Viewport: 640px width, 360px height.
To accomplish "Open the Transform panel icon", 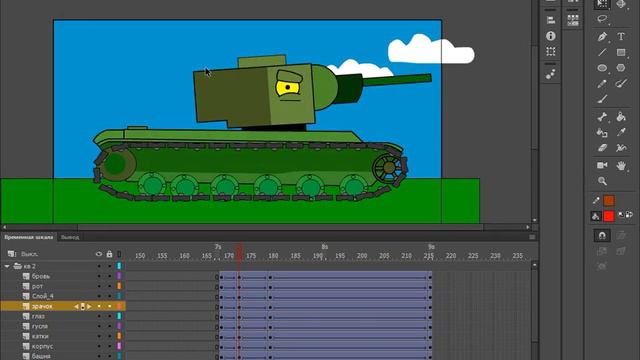I will coord(551,51).
